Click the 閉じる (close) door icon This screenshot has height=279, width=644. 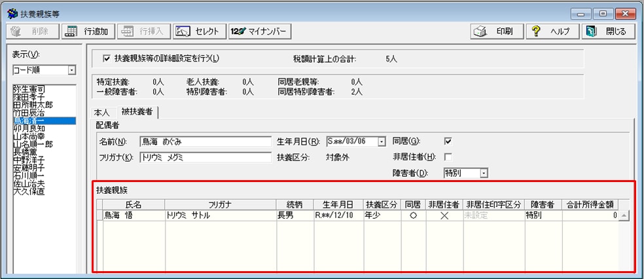point(591,31)
